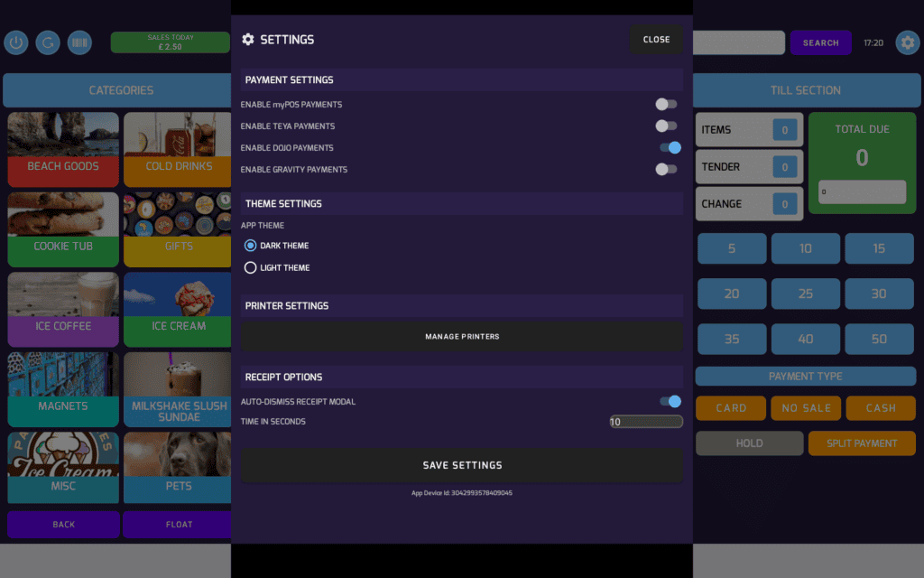Click Split Payment button
This screenshot has height=578, width=924.
point(862,443)
